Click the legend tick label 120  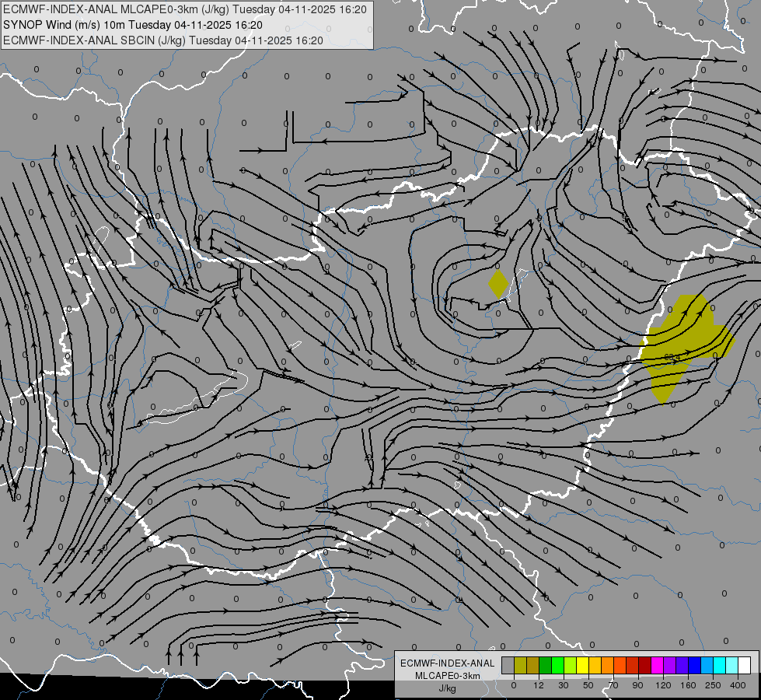coord(663,685)
